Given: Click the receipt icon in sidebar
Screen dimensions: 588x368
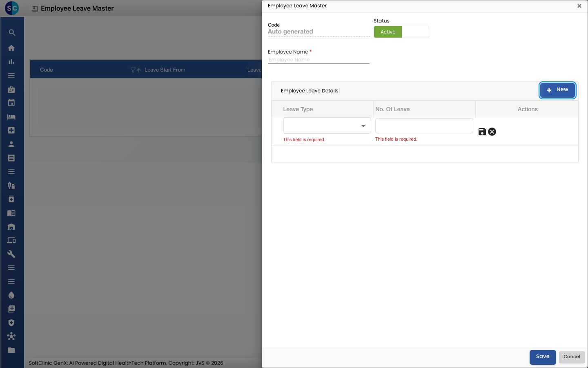Looking at the screenshot, I should (11, 158).
